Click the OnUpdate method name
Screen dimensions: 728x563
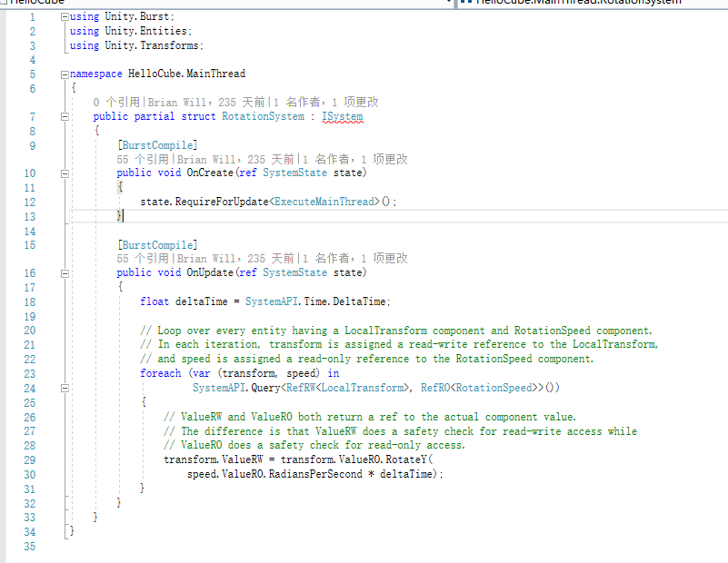(x=210, y=272)
